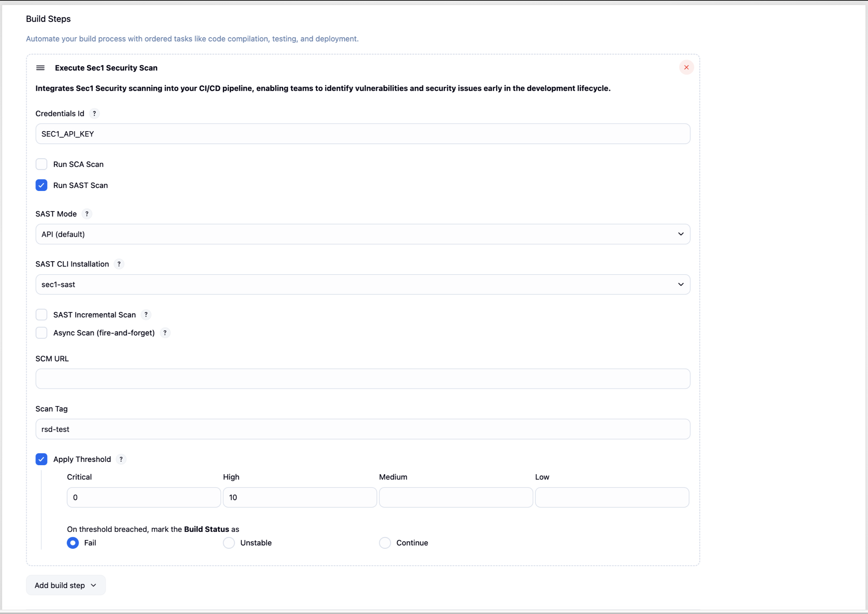Click the drag handle of Execute Sec1 Security Scan
Viewport: 868px width, 614px height.
(40, 68)
